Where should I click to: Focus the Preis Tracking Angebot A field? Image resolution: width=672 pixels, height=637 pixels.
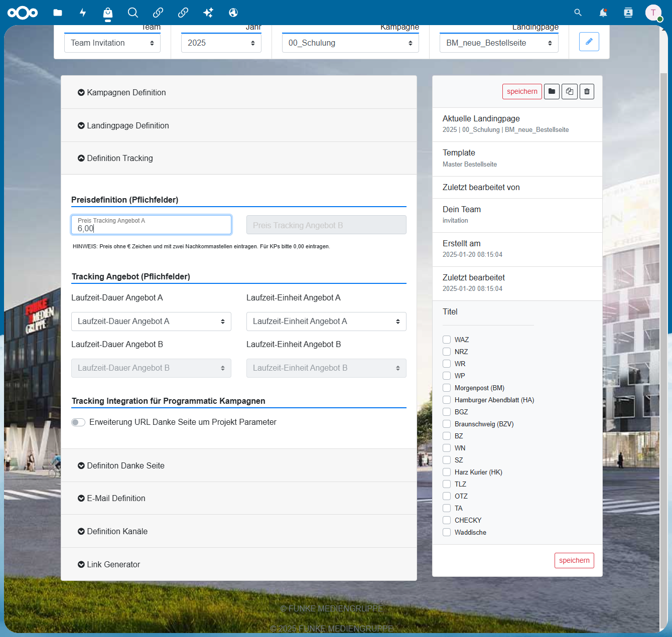(x=151, y=225)
